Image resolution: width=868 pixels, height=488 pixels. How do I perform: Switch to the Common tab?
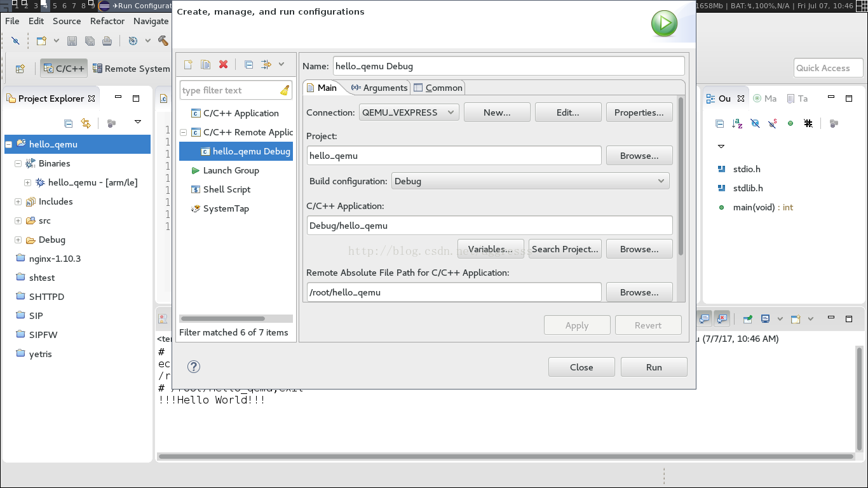(x=438, y=88)
